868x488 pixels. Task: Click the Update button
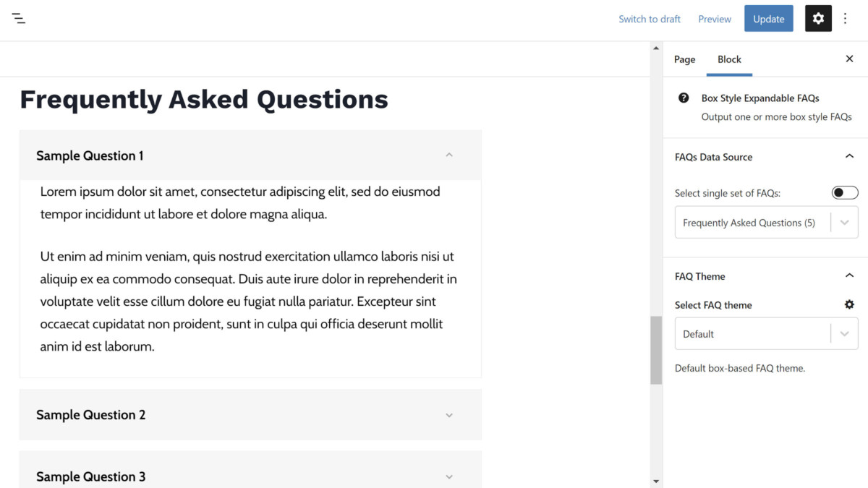768,18
